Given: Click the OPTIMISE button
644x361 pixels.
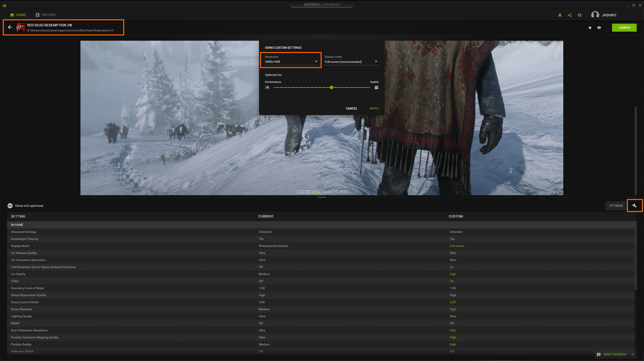Looking at the screenshot, I should [x=616, y=205].
